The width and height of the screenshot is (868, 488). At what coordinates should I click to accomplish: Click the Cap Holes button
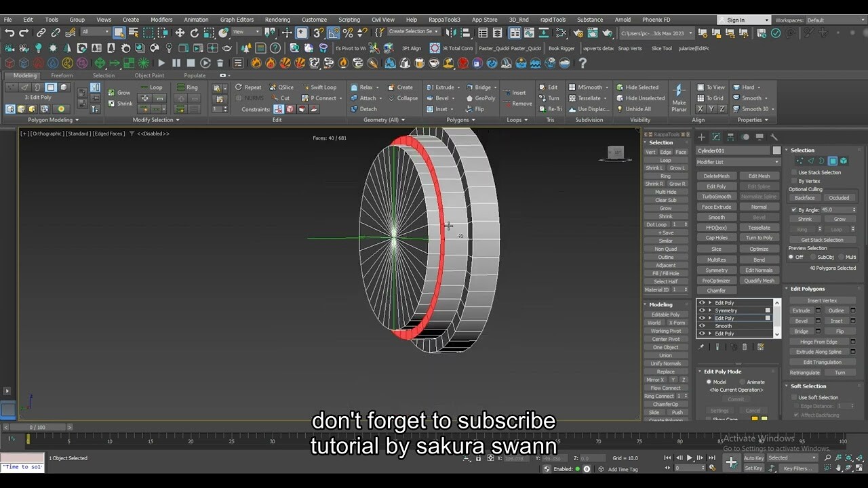716,237
